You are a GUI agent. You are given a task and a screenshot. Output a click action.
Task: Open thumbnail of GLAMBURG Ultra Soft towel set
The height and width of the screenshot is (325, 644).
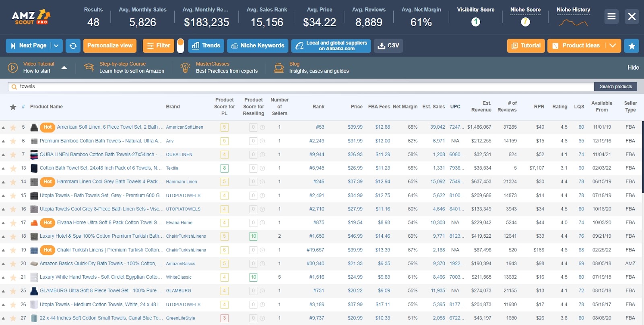(x=34, y=291)
